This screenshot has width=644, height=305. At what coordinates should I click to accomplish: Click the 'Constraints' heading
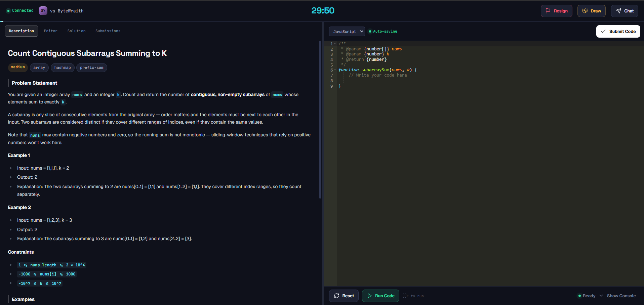point(21,252)
